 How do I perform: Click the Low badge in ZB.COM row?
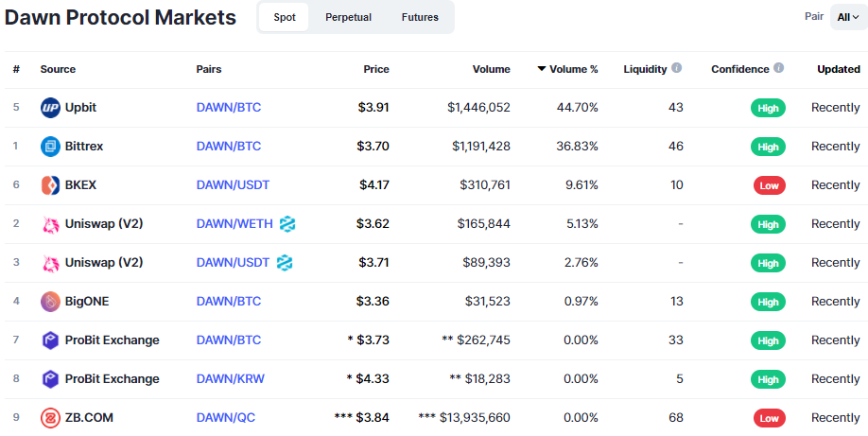[x=769, y=418]
